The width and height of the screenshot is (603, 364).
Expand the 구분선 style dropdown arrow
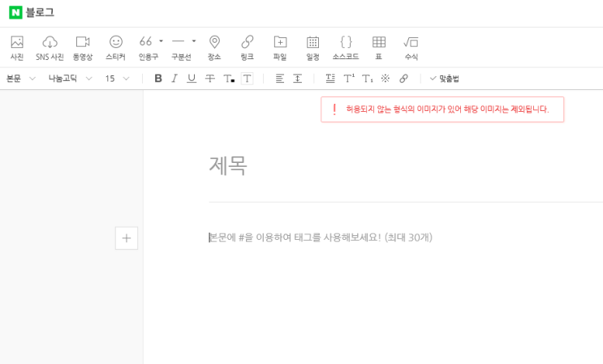(x=194, y=41)
